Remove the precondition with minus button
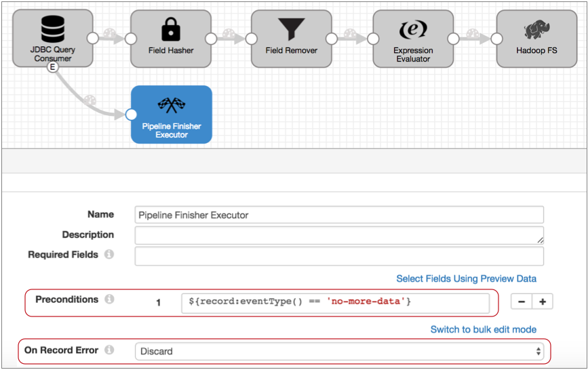The height and width of the screenshot is (370, 588). 521,302
